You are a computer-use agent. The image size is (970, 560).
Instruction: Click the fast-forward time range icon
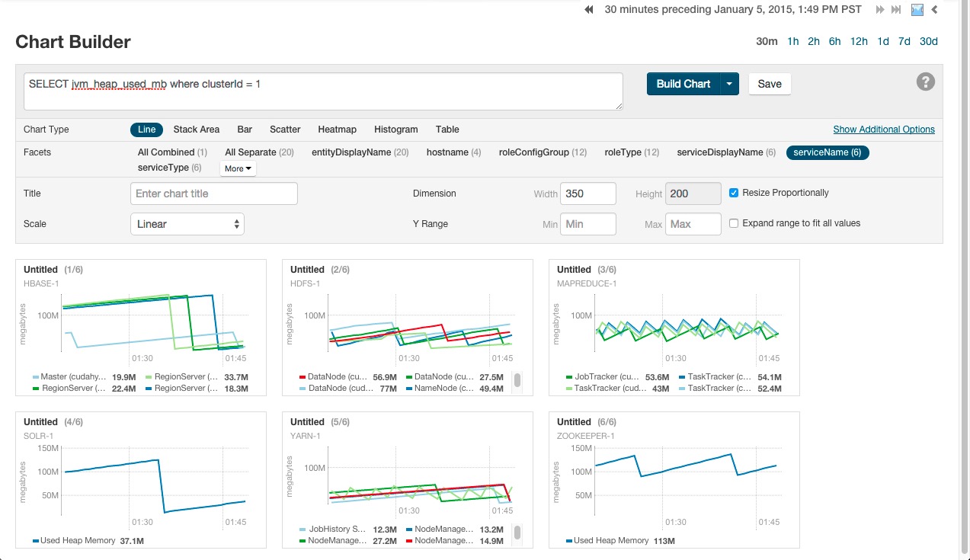tap(880, 10)
